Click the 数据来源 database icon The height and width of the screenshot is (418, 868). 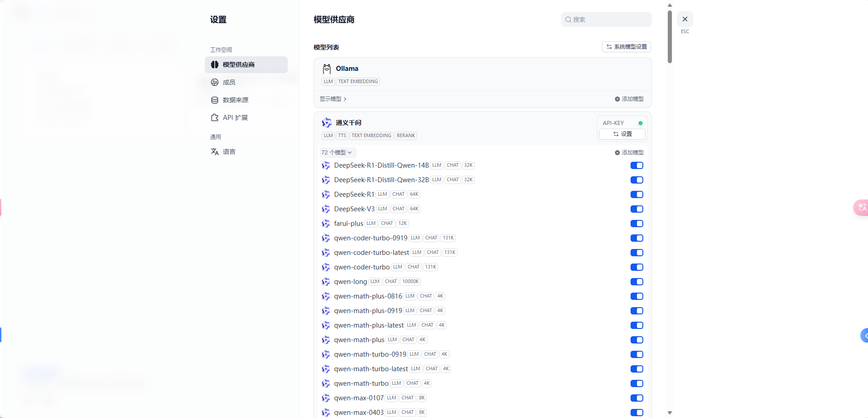215,100
